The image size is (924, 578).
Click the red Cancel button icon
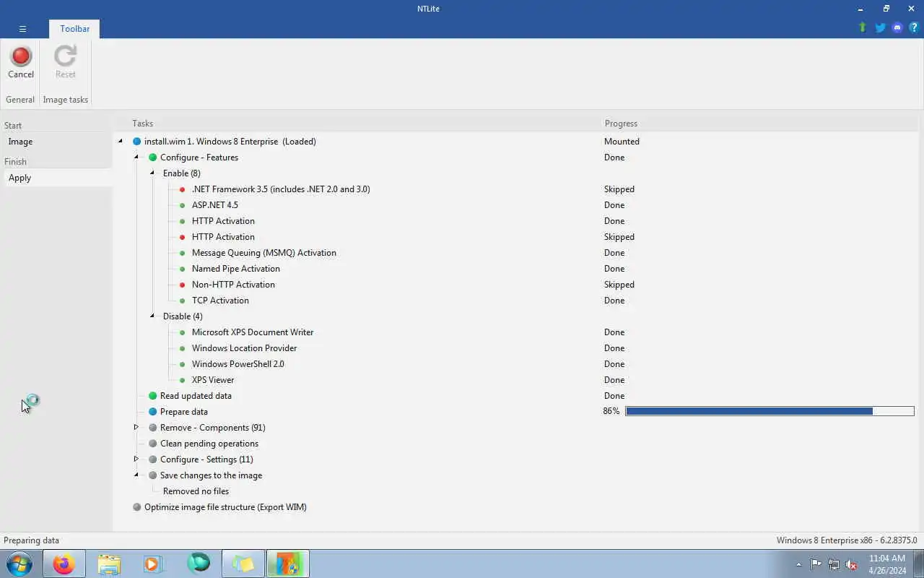21,56
